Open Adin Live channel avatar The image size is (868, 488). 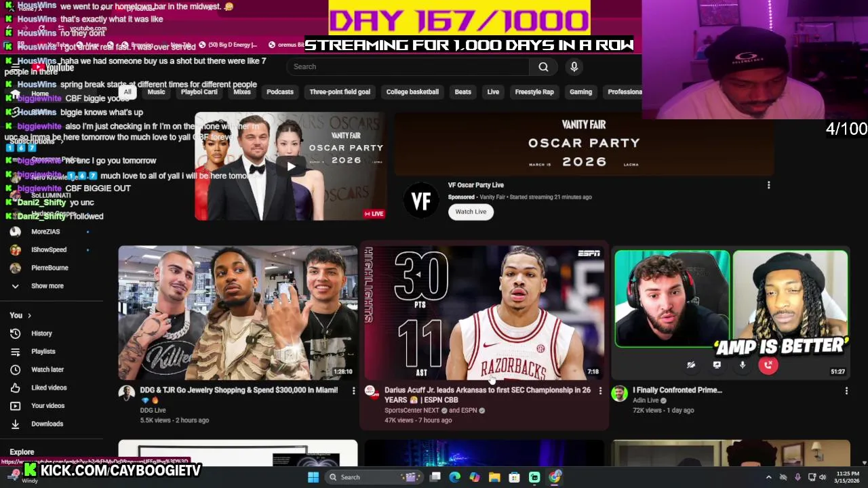click(619, 394)
